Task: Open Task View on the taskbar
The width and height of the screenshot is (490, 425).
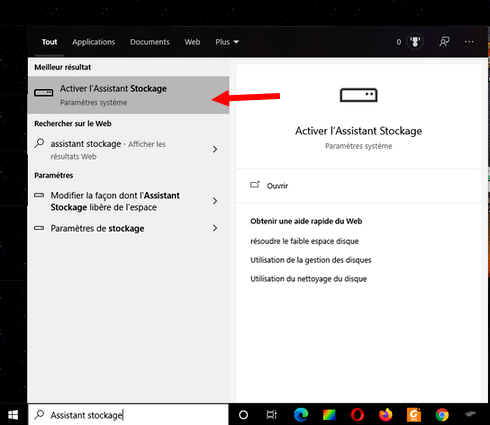Action: pos(272,415)
